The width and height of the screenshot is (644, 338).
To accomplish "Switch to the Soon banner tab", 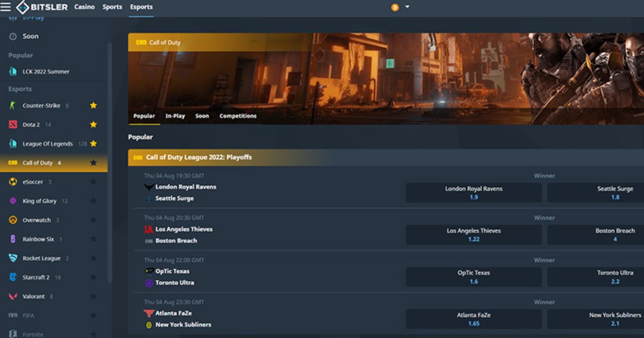I will coord(202,116).
